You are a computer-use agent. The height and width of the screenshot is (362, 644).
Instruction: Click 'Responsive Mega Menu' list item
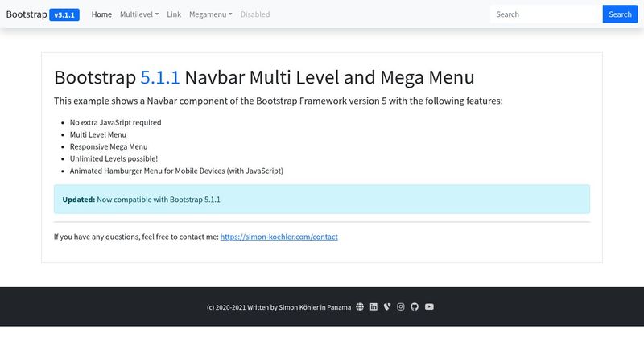(109, 146)
